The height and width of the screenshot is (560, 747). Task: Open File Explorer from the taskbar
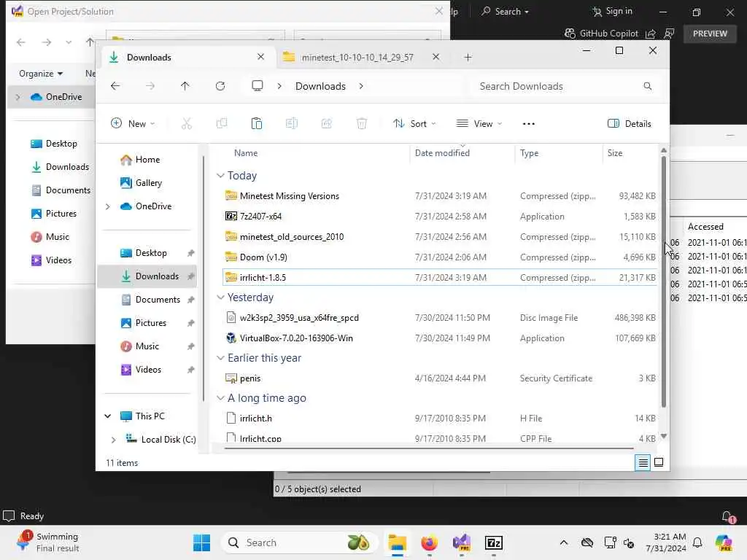pyautogui.click(x=397, y=542)
